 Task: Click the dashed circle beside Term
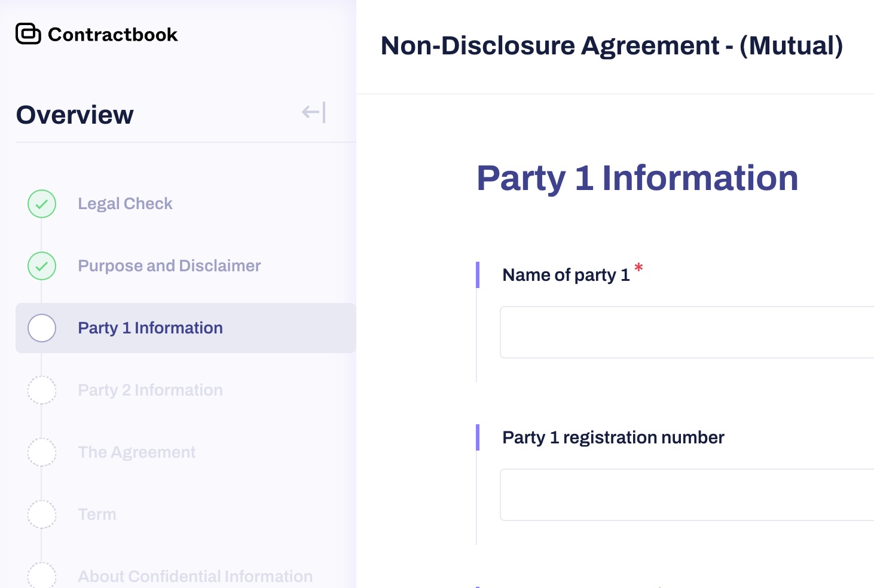[x=42, y=514]
